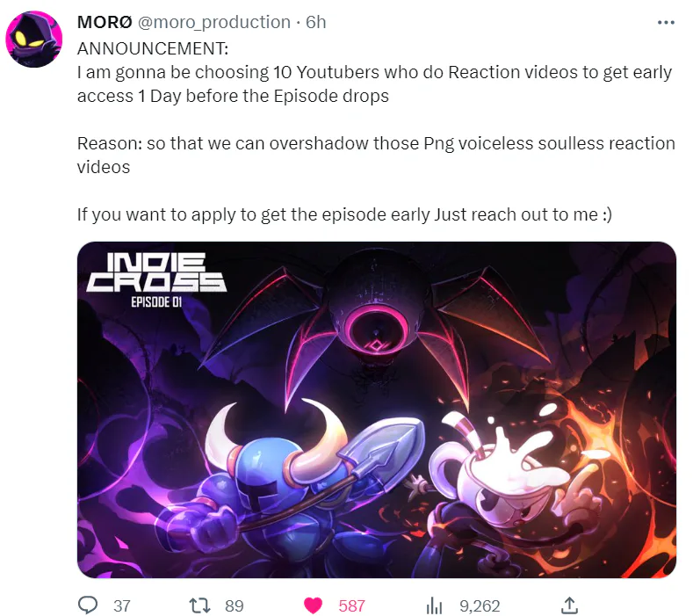Click the 'If you want to apply' sentence
The height and width of the screenshot is (616, 693).
click(x=344, y=215)
